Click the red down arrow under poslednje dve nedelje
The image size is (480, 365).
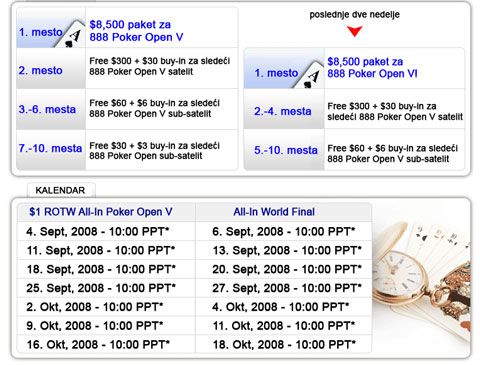[354, 31]
